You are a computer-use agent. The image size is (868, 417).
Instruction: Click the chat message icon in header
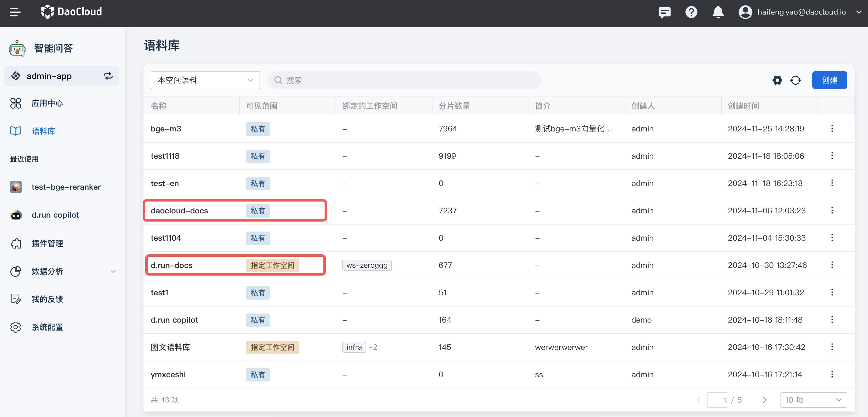click(664, 12)
